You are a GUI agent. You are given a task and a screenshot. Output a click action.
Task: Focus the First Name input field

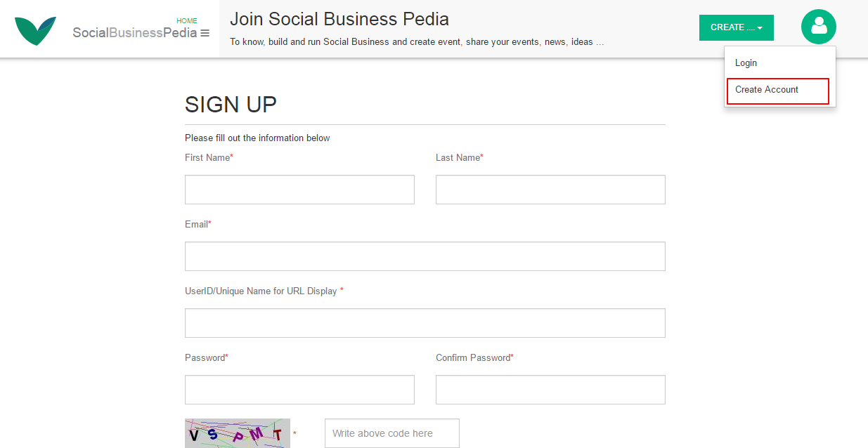tap(299, 190)
